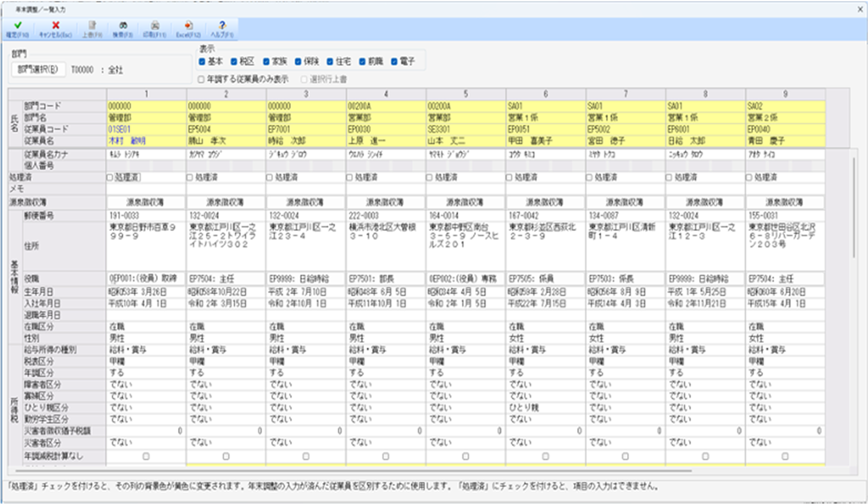Open 源泉徴収簿 for column 3 employee
Image resolution: width=868 pixels, height=504 pixels.
tap(305, 202)
